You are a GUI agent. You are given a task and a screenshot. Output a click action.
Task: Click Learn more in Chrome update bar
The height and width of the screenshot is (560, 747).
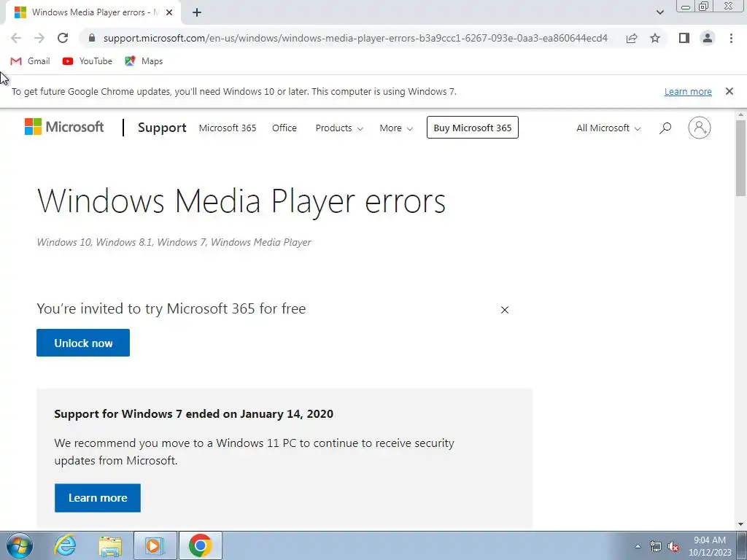(688, 91)
